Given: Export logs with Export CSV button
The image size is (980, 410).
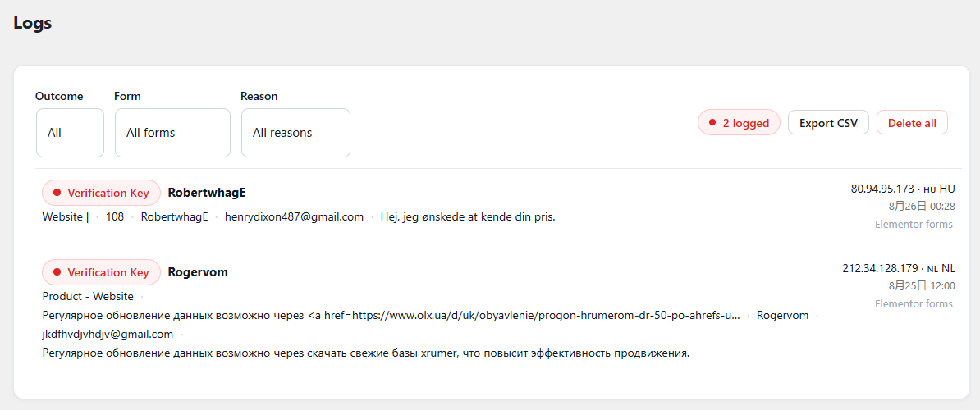Looking at the screenshot, I should pyautogui.click(x=828, y=123).
